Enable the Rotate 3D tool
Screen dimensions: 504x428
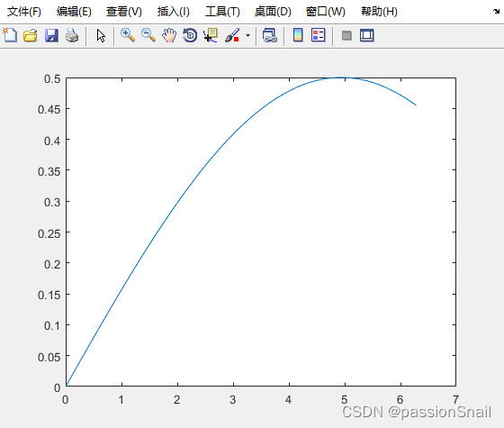point(190,35)
